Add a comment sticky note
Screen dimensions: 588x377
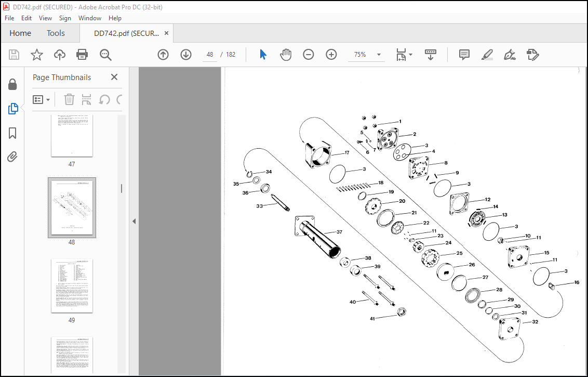(464, 55)
